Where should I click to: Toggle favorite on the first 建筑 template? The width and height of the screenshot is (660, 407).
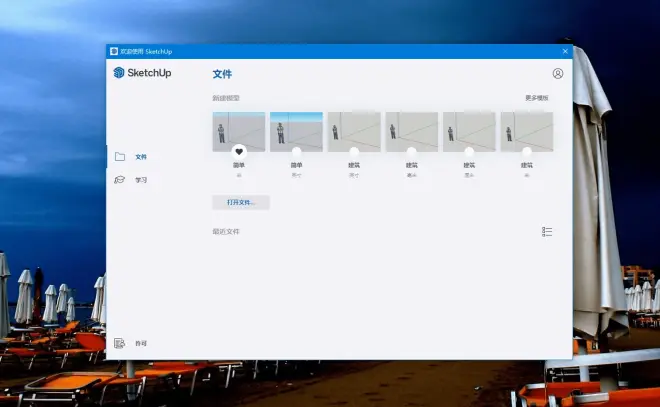[354, 152]
